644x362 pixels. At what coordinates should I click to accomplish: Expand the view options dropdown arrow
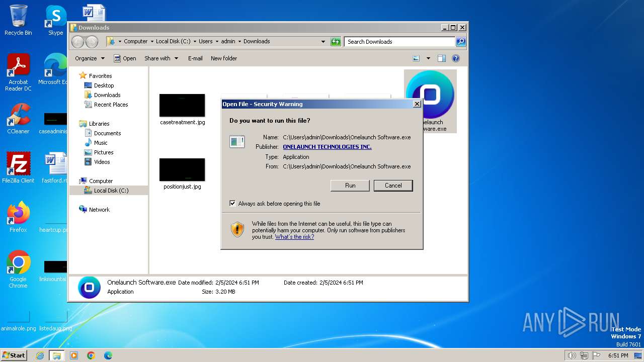pyautogui.click(x=428, y=58)
